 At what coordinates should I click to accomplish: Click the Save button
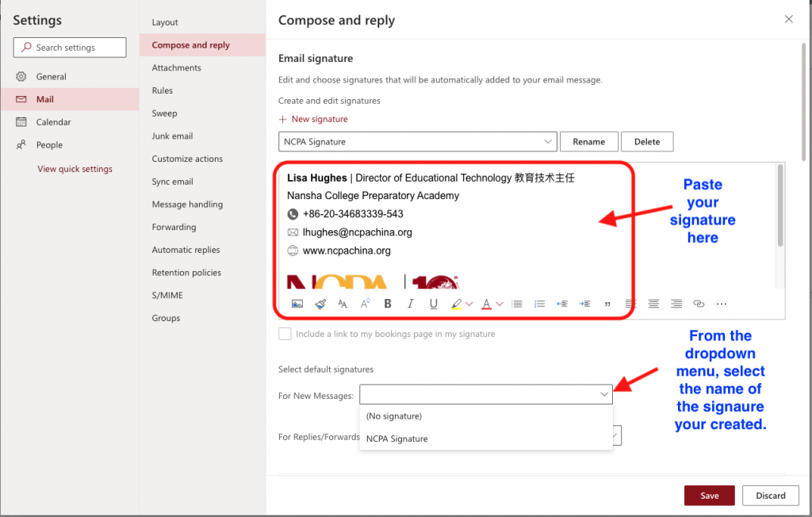[709, 496]
